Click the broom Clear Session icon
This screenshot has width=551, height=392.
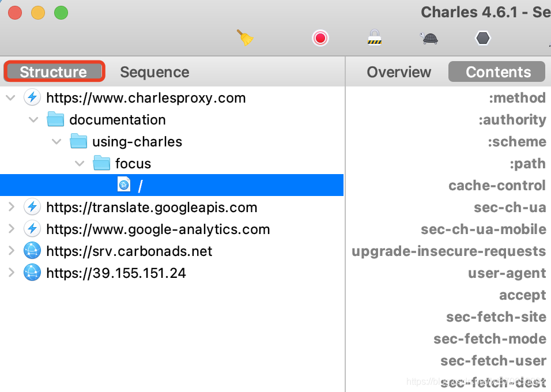(245, 37)
